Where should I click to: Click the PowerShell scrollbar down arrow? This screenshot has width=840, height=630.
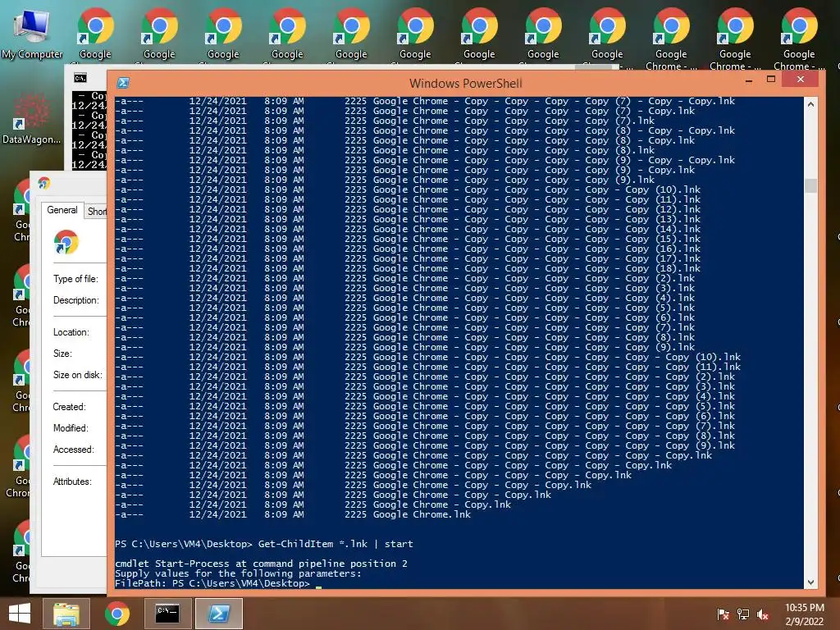811,582
